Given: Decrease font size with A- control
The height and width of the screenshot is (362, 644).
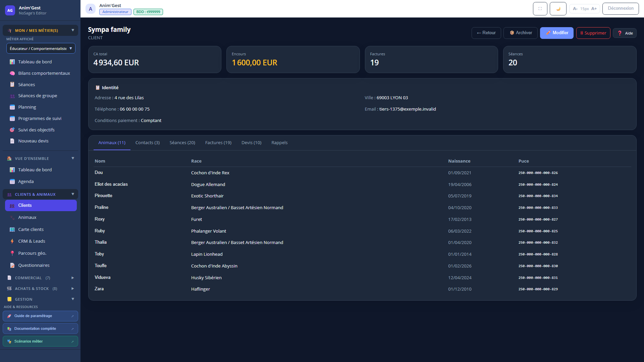Looking at the screenshot, I should (575, 9).
